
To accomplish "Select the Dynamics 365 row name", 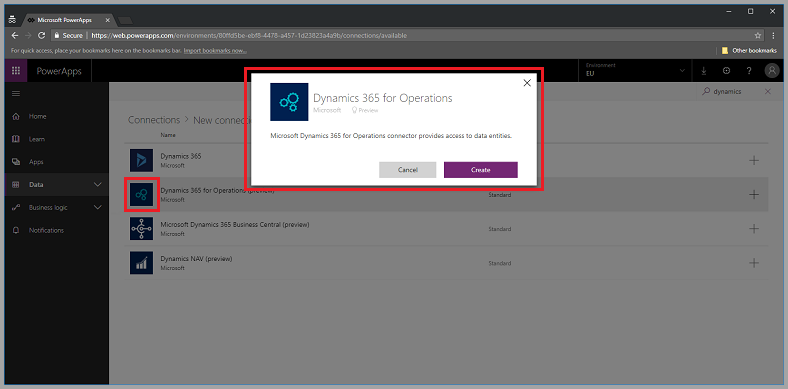I will [x=181, y=156].
